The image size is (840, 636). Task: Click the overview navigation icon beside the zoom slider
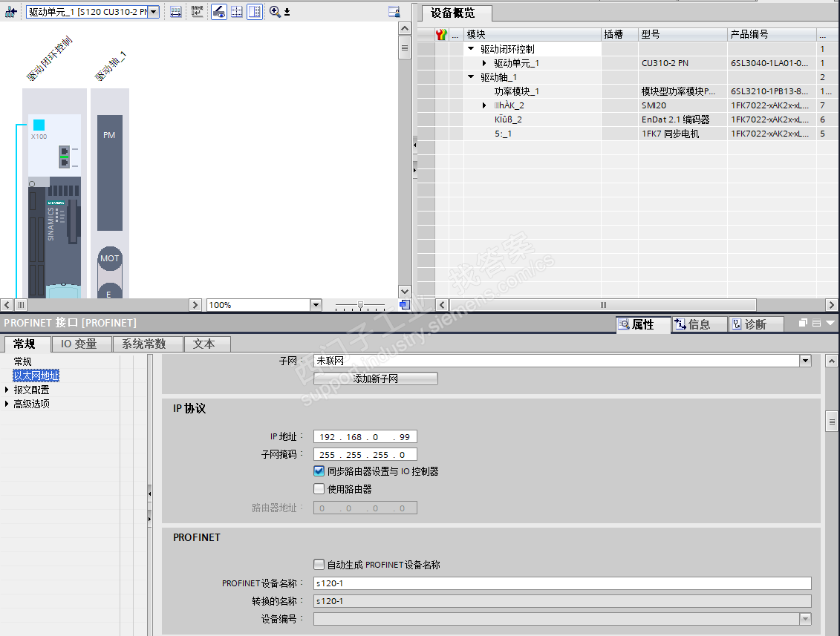[x=405, y=304]
